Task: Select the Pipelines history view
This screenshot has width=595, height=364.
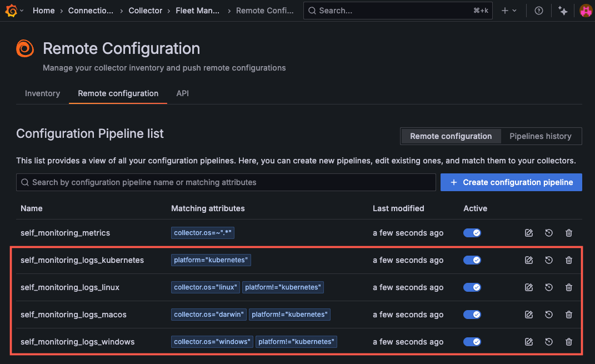Action: [541, 136]
